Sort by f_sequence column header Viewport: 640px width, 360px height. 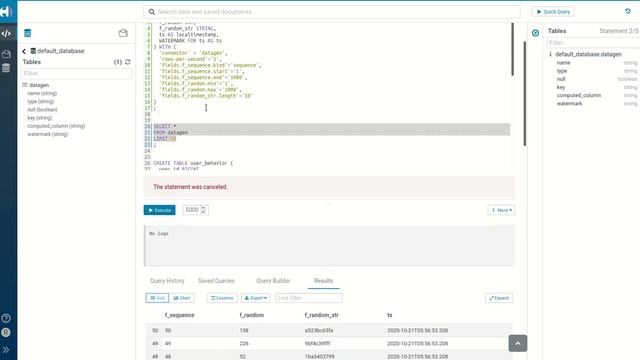180,315
